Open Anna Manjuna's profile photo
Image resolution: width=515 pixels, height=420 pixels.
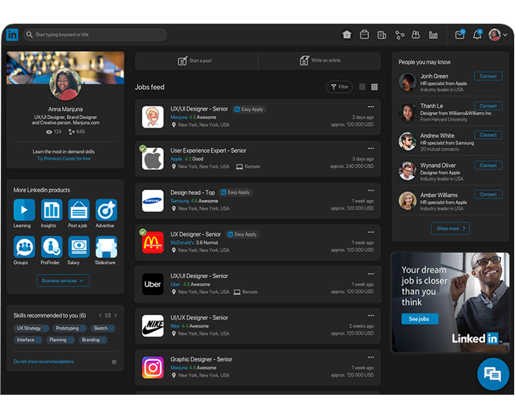coord(65,84)
